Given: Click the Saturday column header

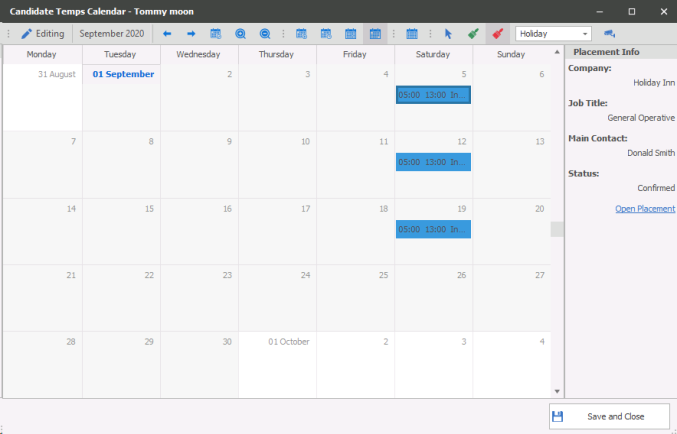Looking at the screenshot, I should (433, 54).
